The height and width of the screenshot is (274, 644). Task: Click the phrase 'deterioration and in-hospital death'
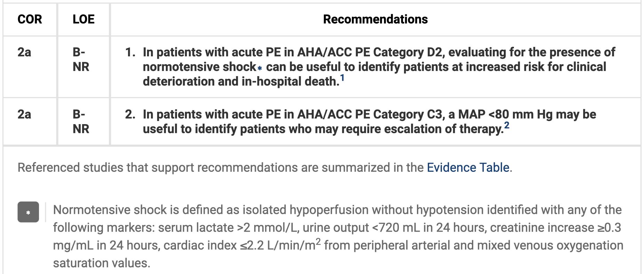241,82
